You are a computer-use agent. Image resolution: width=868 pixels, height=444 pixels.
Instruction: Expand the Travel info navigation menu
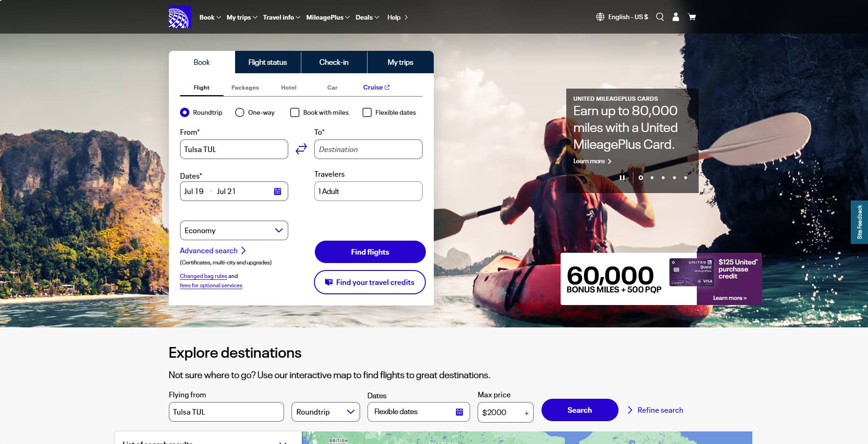pyautogui.click(x=282, y=17)
